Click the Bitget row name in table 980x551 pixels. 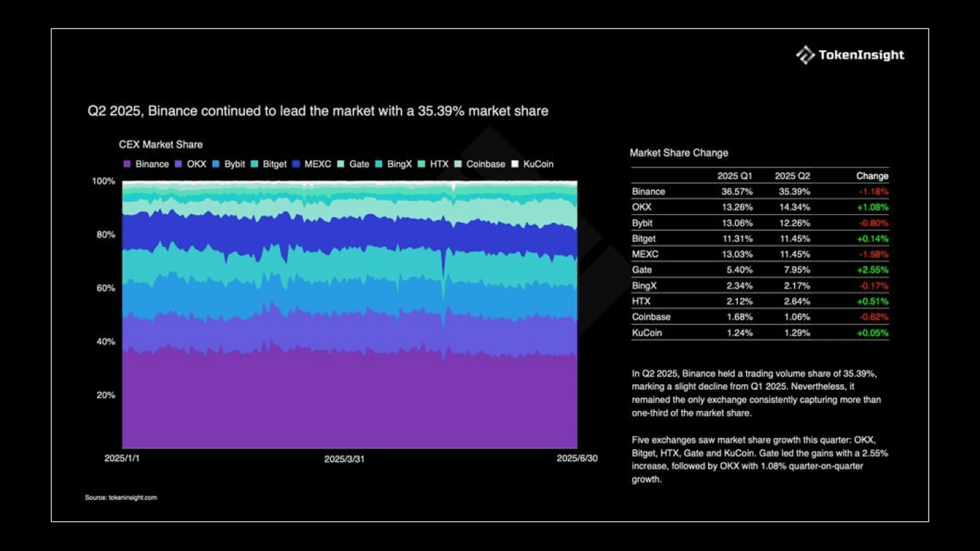click(x=643, y=239)
